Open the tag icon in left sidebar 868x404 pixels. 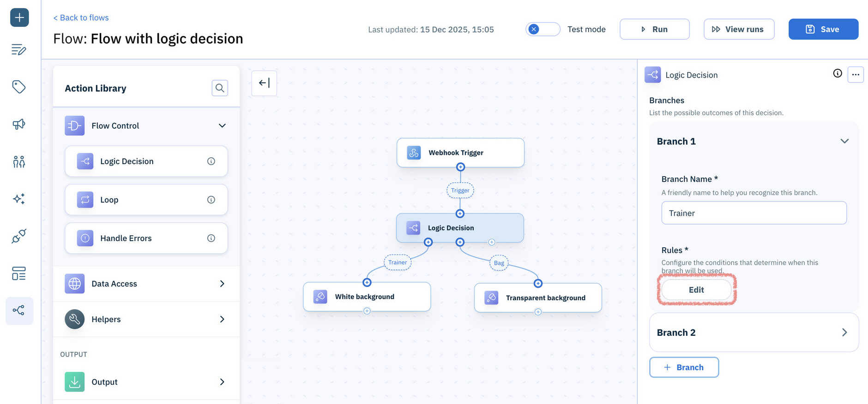(19, 87)
